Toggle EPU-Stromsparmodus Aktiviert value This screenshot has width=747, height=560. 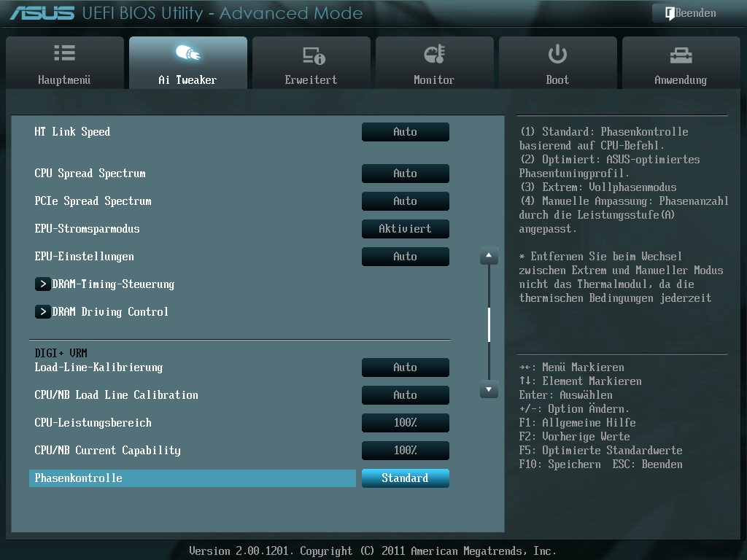(406, 228)
